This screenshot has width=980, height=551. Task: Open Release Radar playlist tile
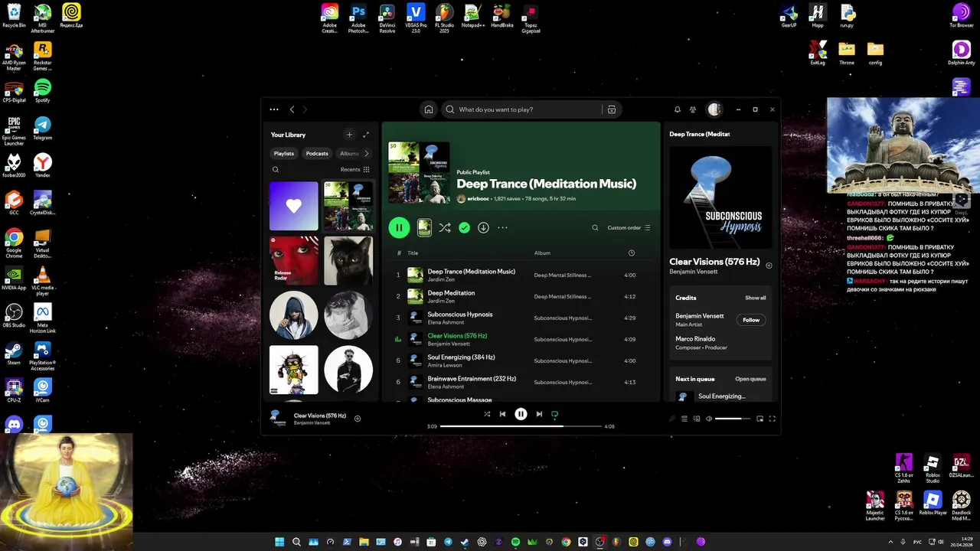click(294, 260)
